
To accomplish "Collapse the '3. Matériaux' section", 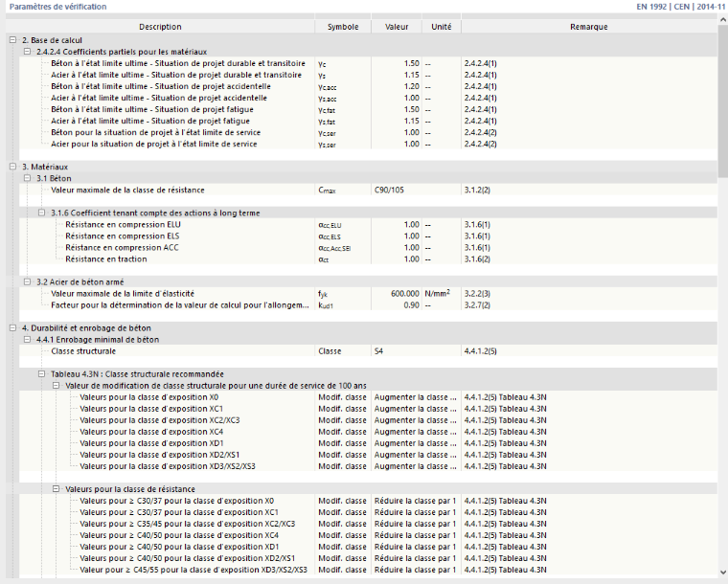I will pyautogui.click(x=13, y=167).
